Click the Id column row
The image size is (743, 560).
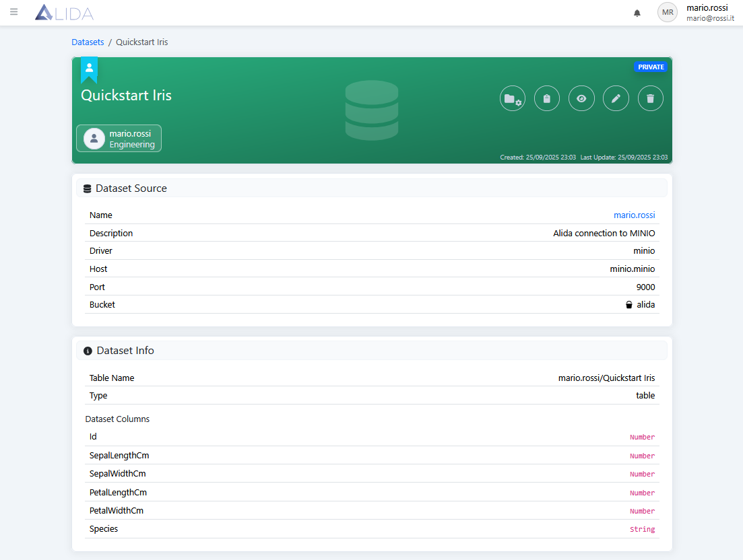pos(372,437)
